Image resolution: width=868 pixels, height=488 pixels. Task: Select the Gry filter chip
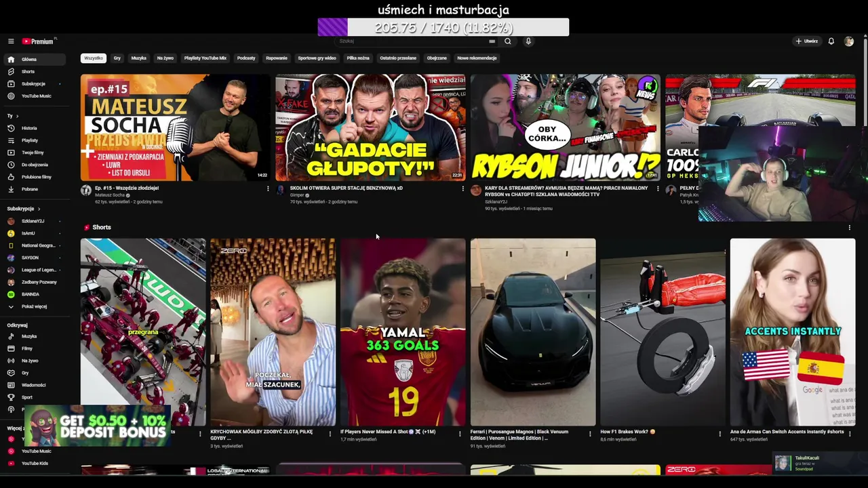pyautogui.click(x=117, y=58)
